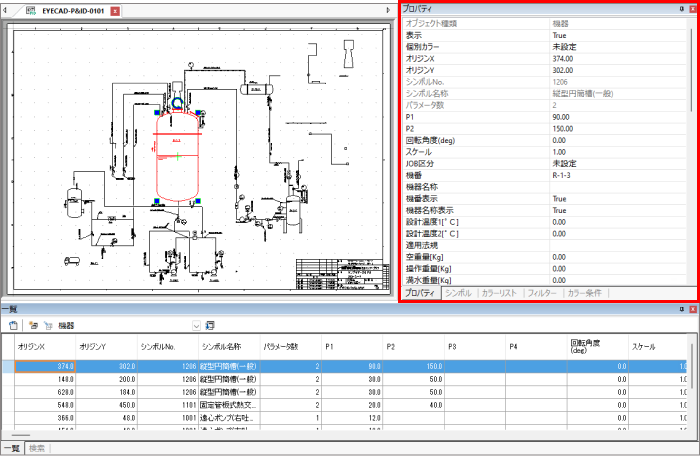Click the icon right of the 機器 dropdown

211,325
